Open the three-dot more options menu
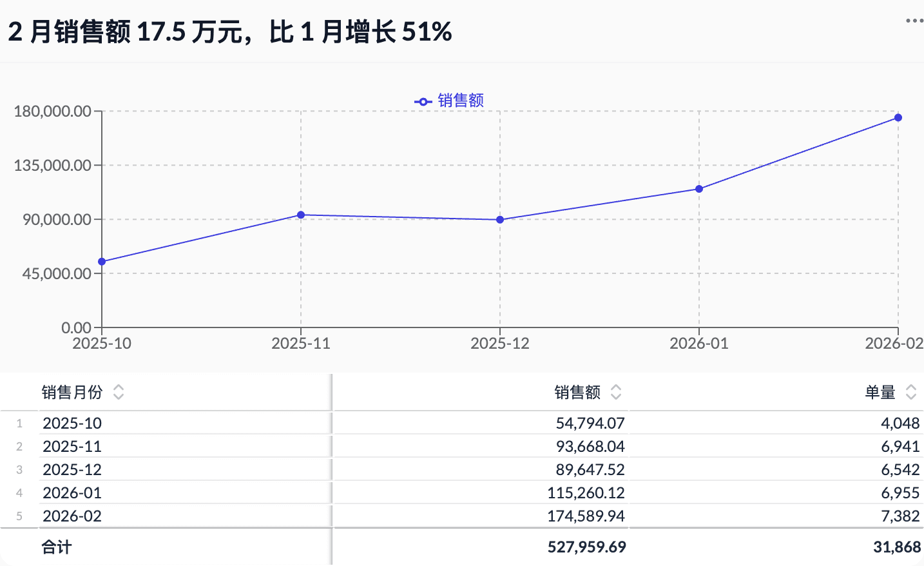This screenshot has width=924, height=566. point(914,21)
